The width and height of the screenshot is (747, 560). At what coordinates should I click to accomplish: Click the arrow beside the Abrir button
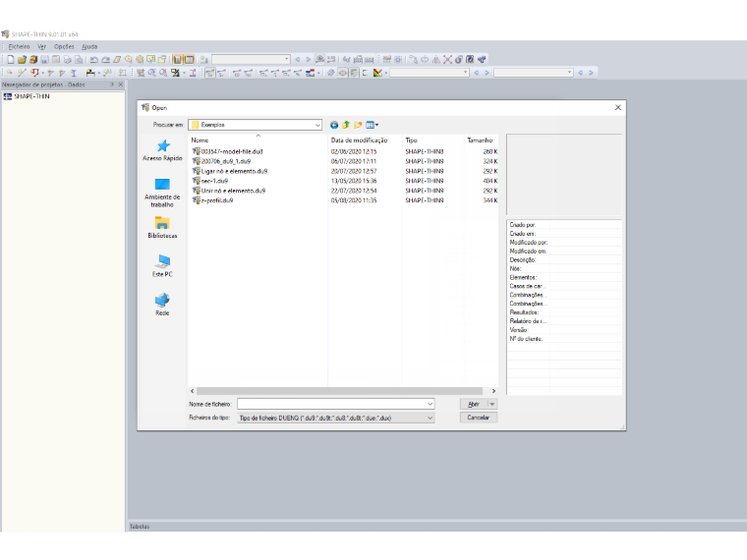tap(492, 404)
